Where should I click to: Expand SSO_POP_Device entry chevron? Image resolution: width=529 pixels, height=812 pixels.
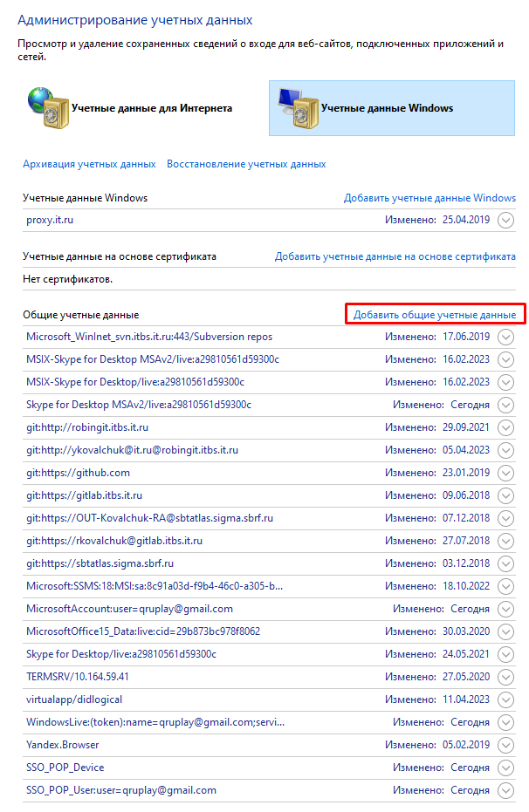pos(505,768)
